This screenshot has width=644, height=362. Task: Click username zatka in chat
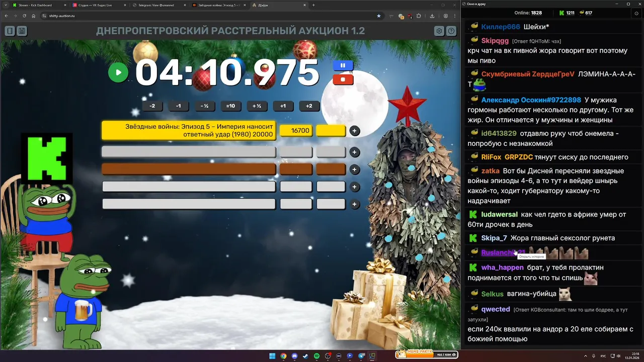(x=491, y=171)
